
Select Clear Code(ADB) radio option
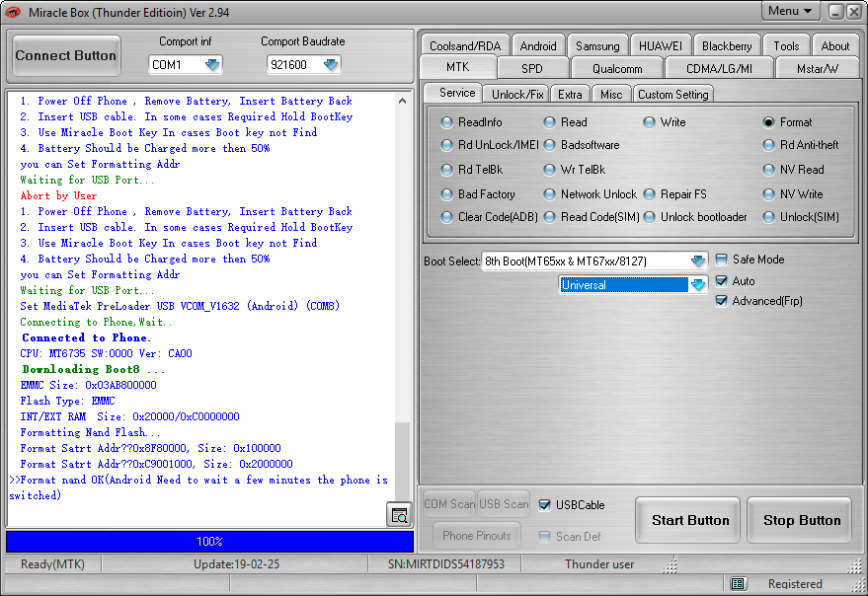coord(446,217)
